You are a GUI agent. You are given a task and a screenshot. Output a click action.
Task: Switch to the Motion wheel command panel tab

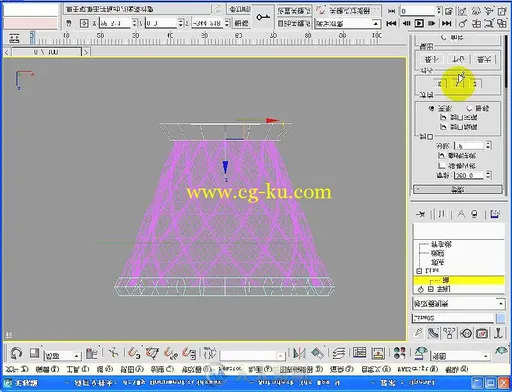[x=466, y=333]
